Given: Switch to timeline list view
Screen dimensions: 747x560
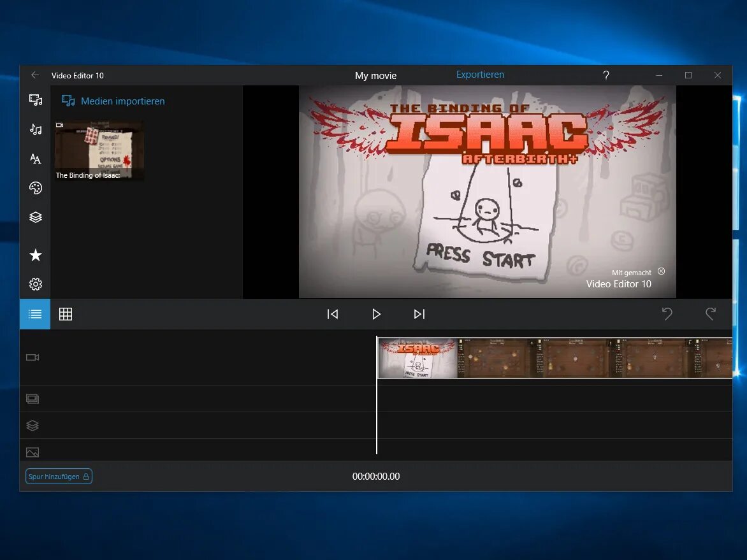Looking at the screenshot, I should [x=35, y=314].
